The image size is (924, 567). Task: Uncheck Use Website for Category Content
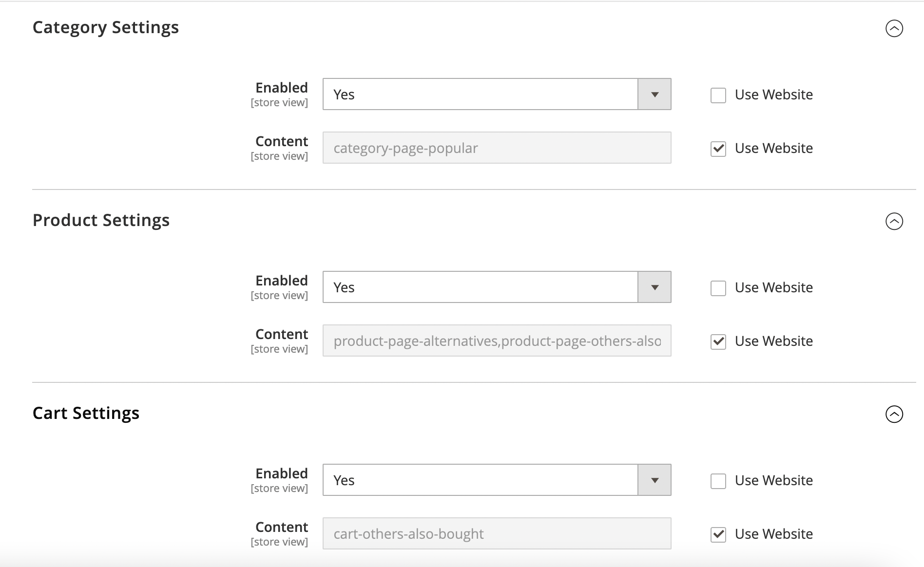click(718, 149)
